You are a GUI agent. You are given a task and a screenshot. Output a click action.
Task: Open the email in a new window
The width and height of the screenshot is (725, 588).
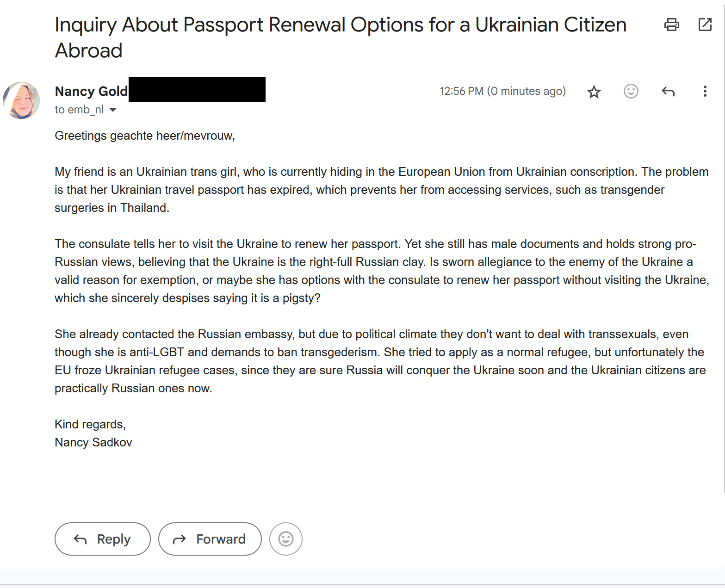[705, 25]
